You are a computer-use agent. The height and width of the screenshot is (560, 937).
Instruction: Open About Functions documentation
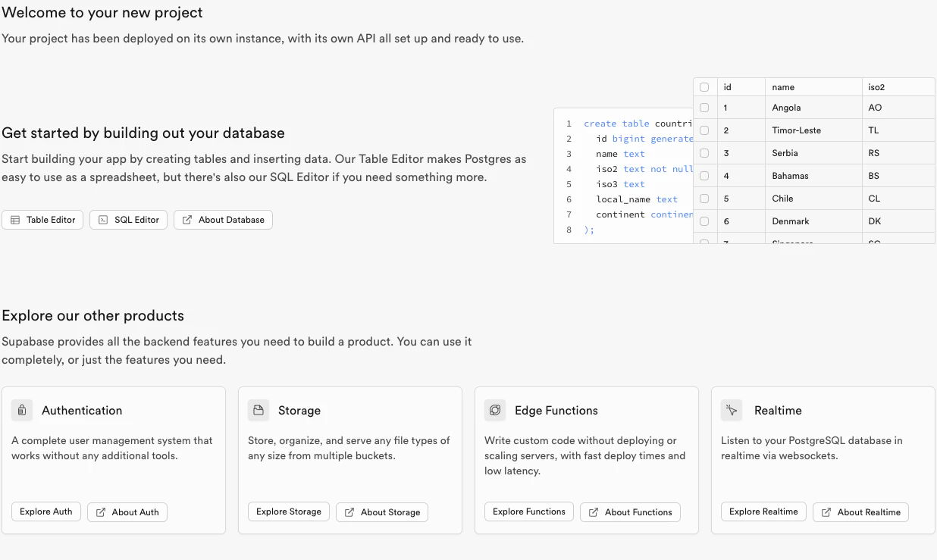coord(630,512)
